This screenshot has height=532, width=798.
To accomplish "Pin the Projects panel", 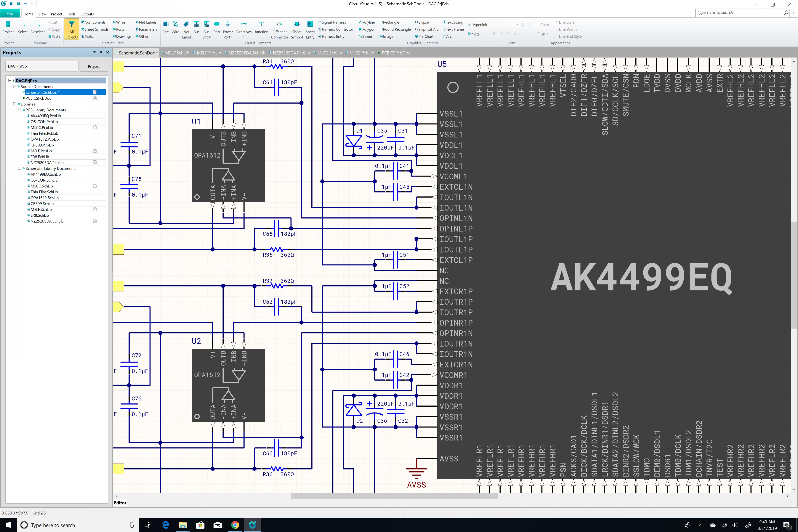I will 101,52.
